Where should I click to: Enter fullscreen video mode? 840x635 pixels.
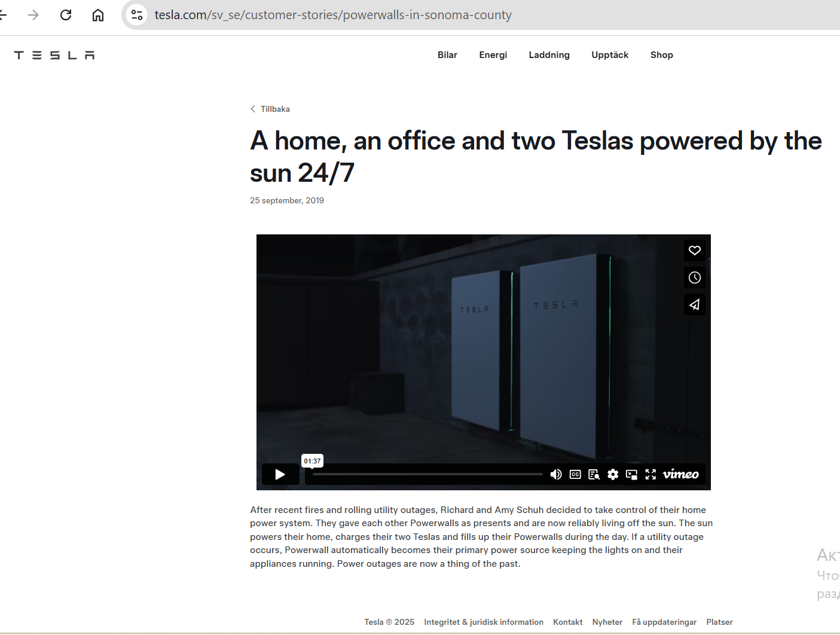pyautogui.click(x=650, y=474)
